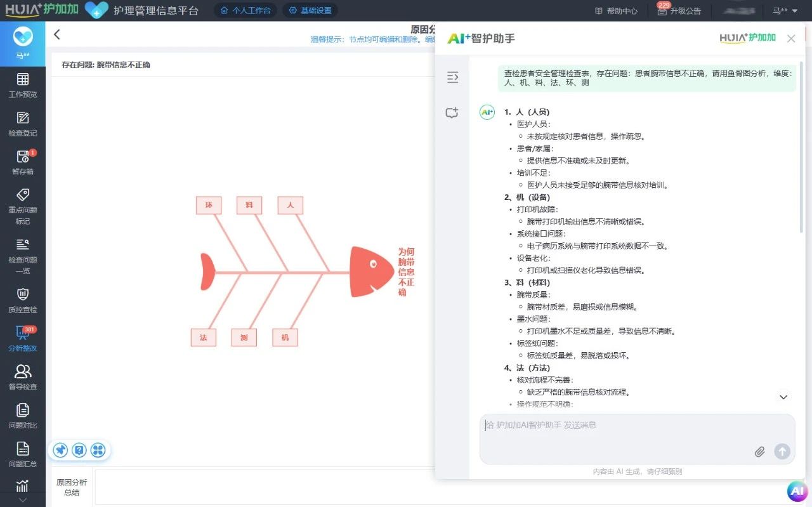Image resolution: width=812 pixels, height=507 pixels.
Task: Select the 环 fishbone node
Action: click(209, 205)
